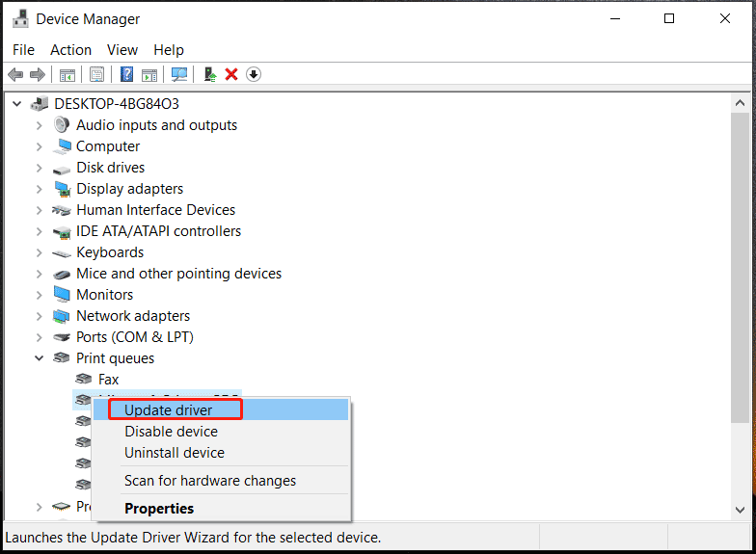Open the View menu
The image size is (756, 554).
click(122, 50)
